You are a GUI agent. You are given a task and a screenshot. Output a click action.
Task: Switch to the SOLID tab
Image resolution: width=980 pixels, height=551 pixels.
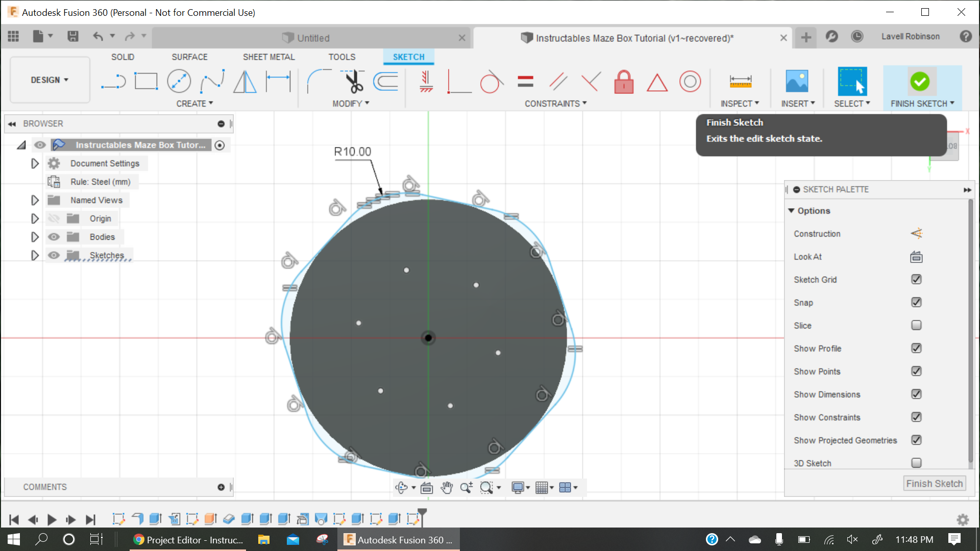(x=122, y=57)
